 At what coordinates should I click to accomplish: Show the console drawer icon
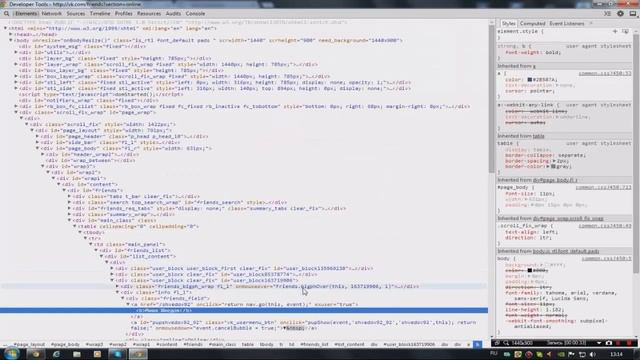(607, 13)
